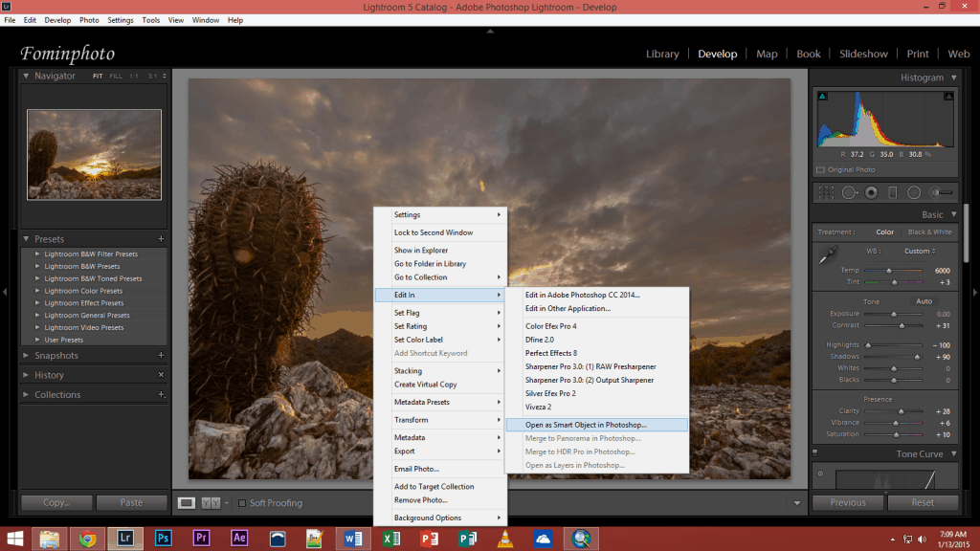Image resolution: width=980 pixels, height=551 pixels.
Task: Collapse the Histogram panel
Action: tap(954, 77)
